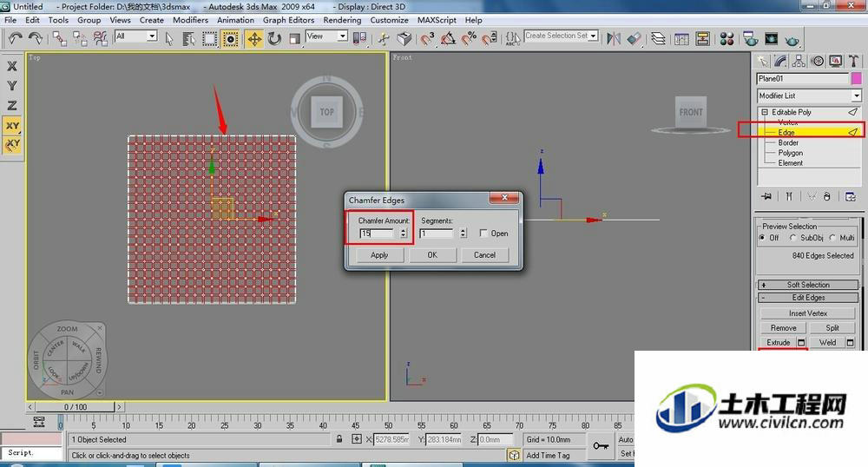Collapse the Edit Edges rollout
868x467 pixels.
pos(808,297)
